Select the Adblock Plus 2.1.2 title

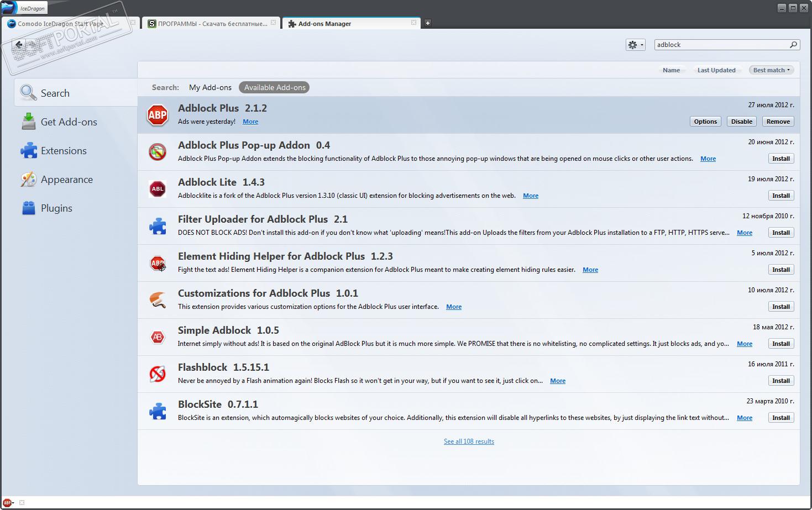[222, 108]
